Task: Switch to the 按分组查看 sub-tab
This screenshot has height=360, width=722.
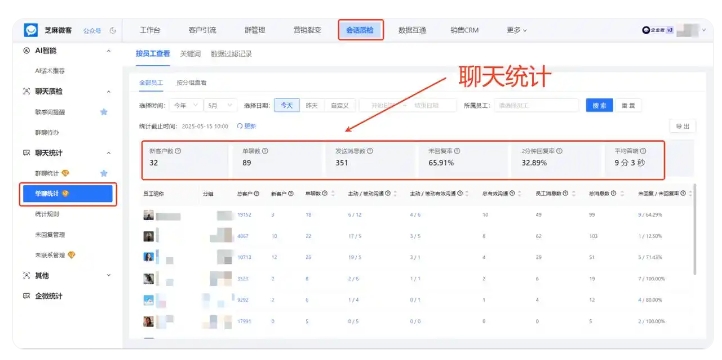Action: (x=191, y=83)
